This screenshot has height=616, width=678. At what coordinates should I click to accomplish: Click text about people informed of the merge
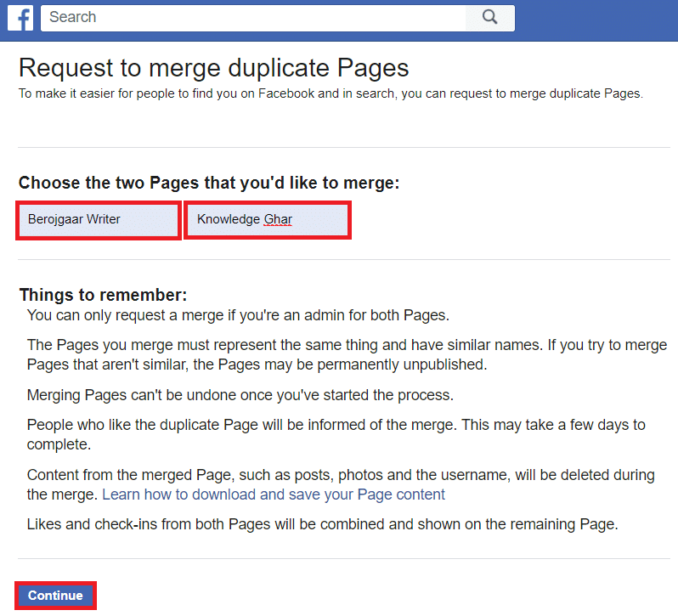[x=336, y=434]
